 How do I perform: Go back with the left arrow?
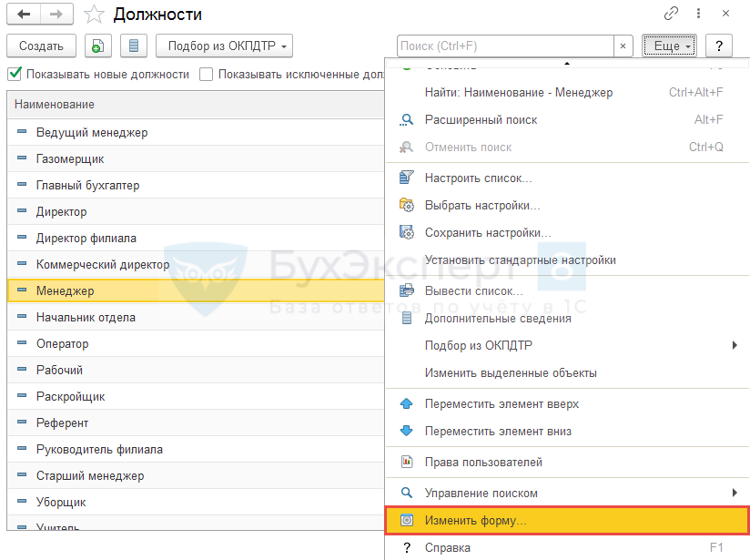click(x=24, y=15)
